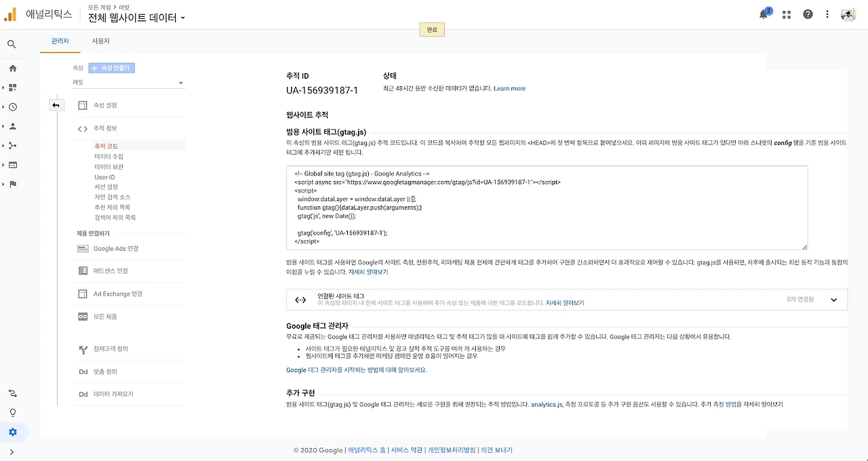This screenshot has width=868, height=461.
Task: Open the 래빗 property dropdown
Action: [x=128, y=83]
